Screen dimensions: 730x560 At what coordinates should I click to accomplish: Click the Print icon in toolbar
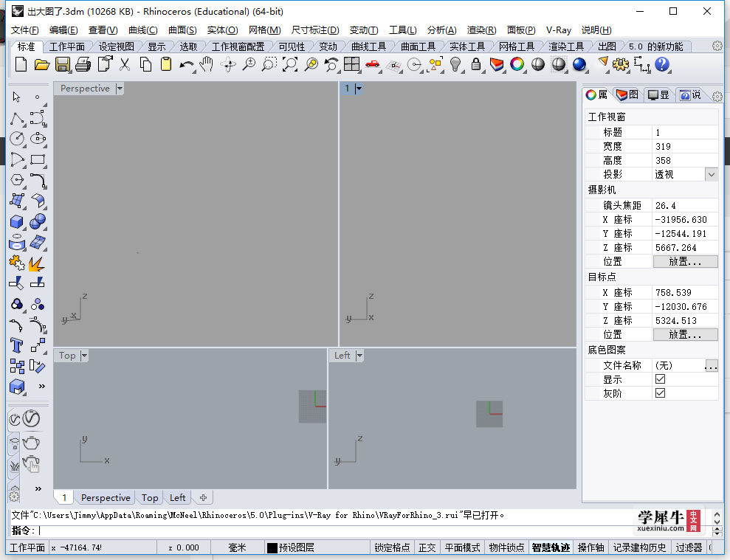(x=83, y=64)
